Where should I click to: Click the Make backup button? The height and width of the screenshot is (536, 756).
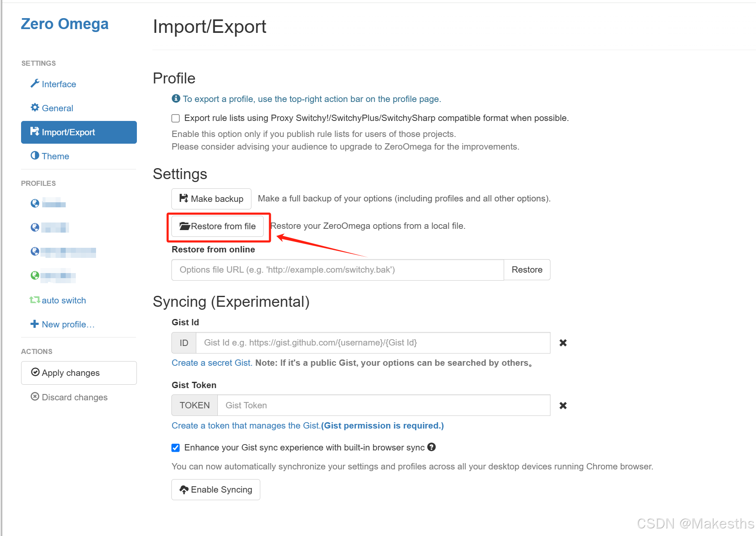pyautogui.click(x=211, y=199)
